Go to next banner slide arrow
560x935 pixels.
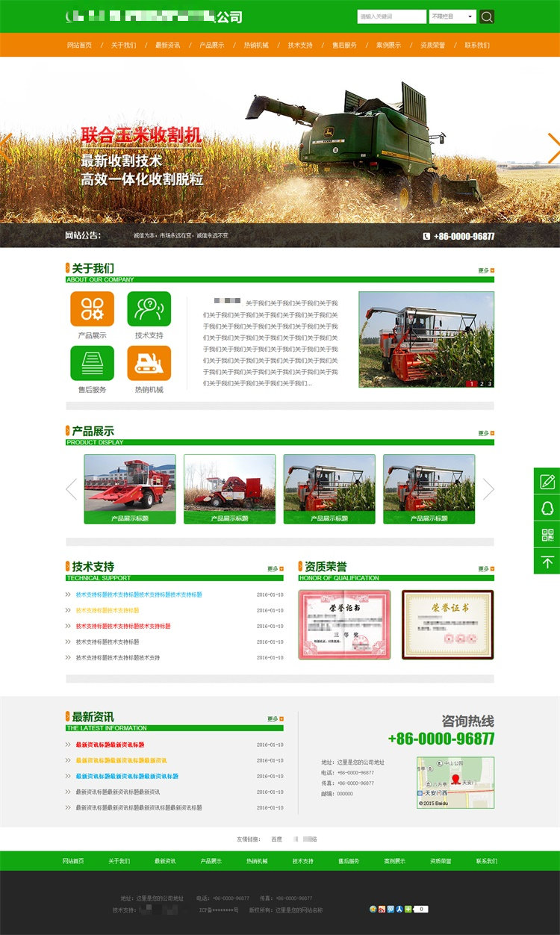click(553, 148)
